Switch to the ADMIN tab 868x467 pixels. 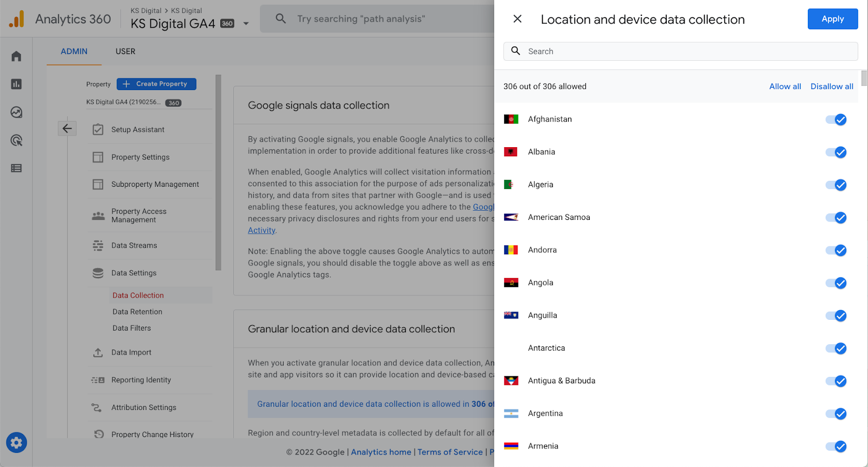click(x=74, y=52)
